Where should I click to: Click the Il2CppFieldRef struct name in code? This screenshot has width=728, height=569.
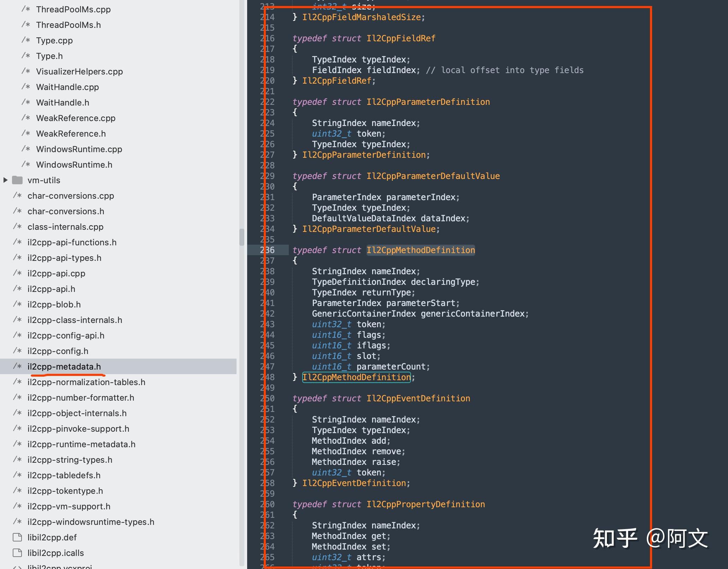click(401, 38)
